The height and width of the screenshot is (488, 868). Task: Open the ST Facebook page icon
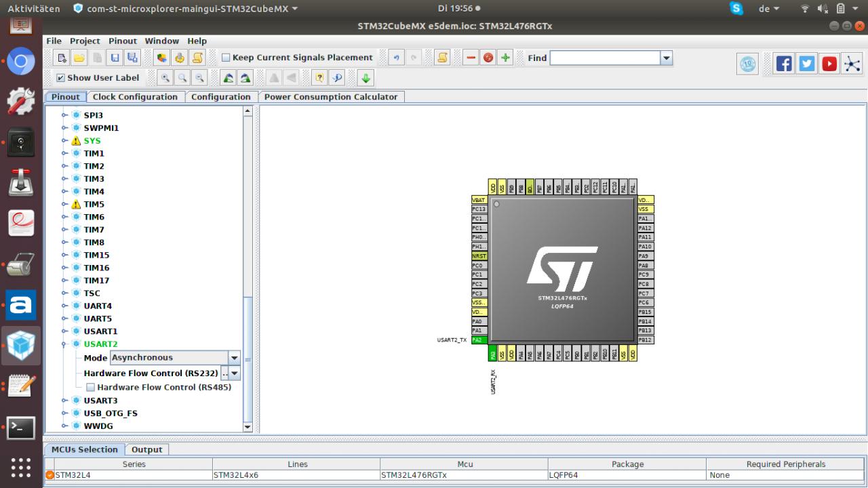[x=784, y=64]
